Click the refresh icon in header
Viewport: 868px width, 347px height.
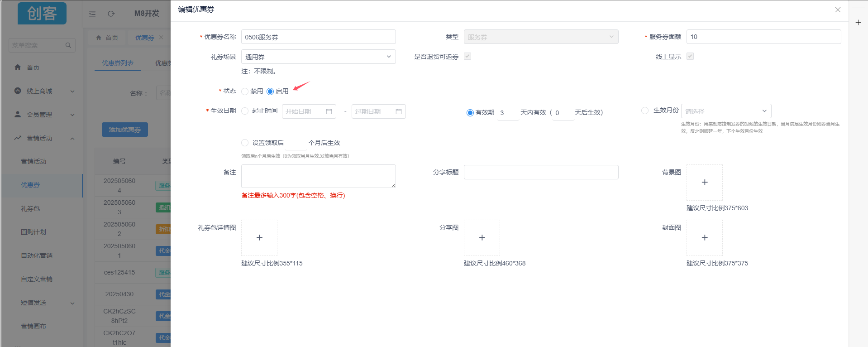click(111, 14)
